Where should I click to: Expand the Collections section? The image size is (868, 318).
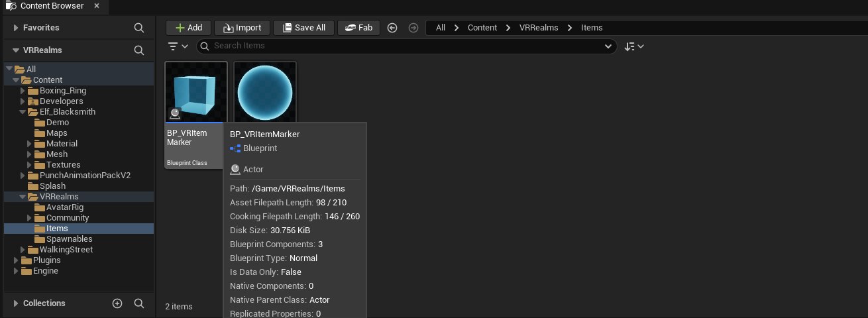pos(16,303)
